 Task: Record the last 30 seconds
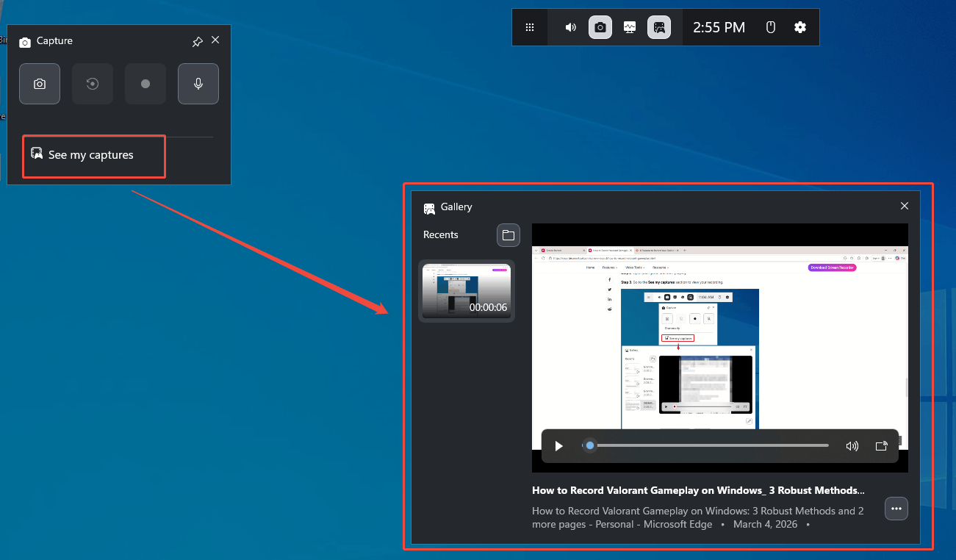(93, 84)
